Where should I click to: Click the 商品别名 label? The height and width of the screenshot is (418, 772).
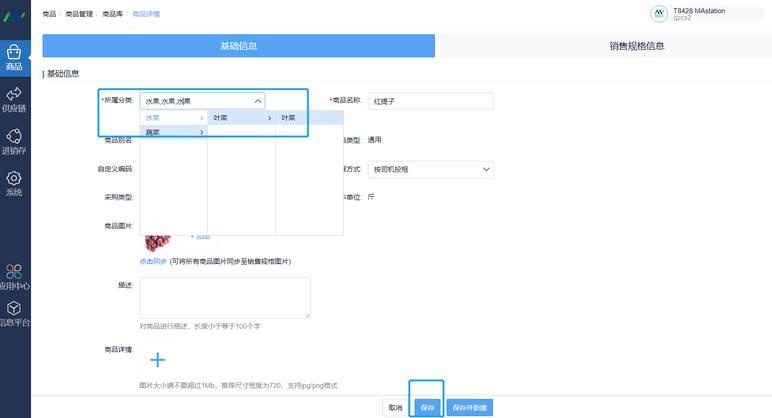click(119, 140)
